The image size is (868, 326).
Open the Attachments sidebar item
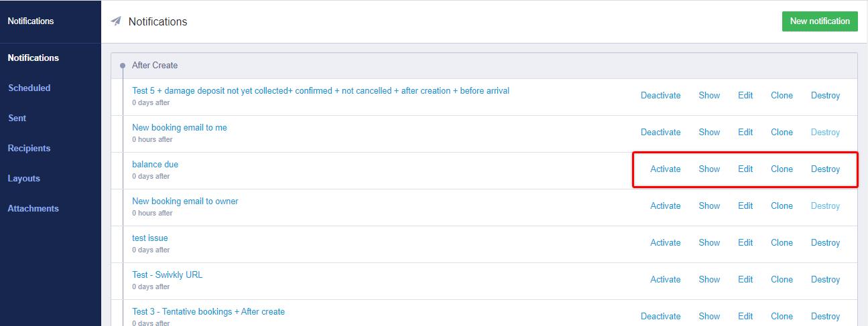34,208
